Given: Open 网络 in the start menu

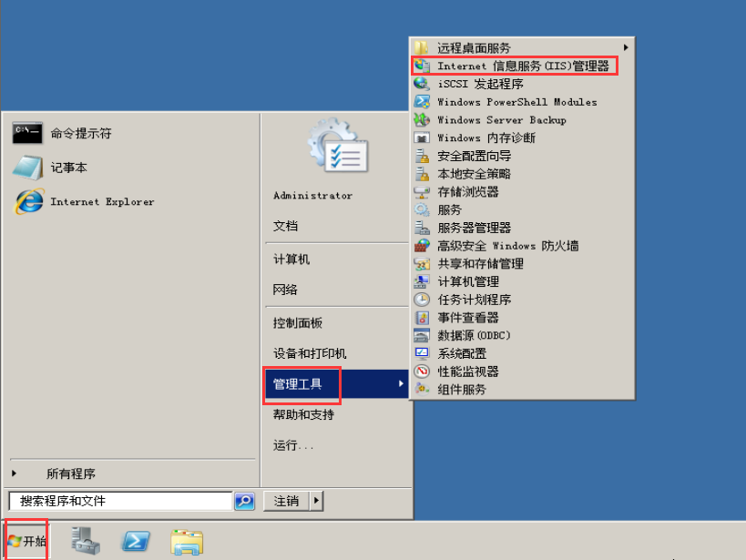Looking at the screenshot, I should 285,290.
